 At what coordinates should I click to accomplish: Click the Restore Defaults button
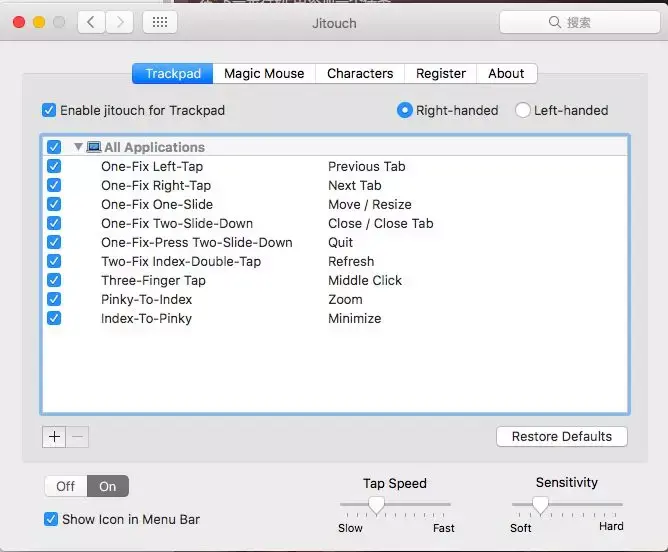[561, 437]
